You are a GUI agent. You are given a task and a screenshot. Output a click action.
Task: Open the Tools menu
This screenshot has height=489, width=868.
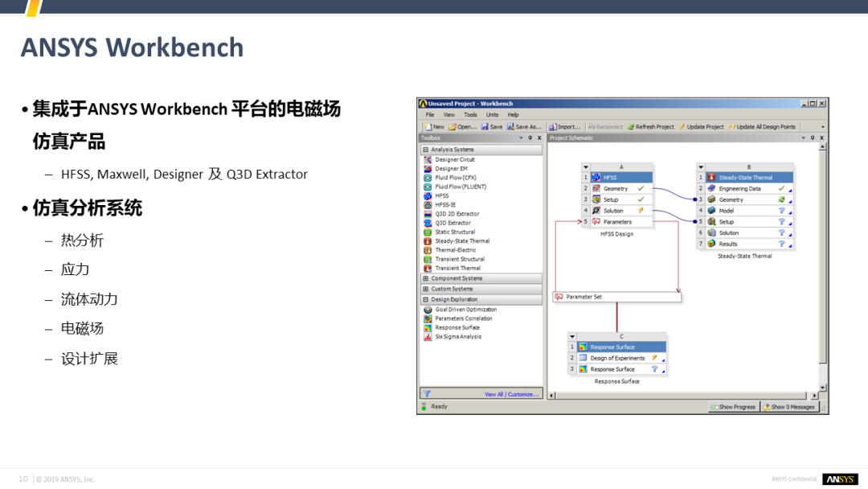[x=470, y=115]
